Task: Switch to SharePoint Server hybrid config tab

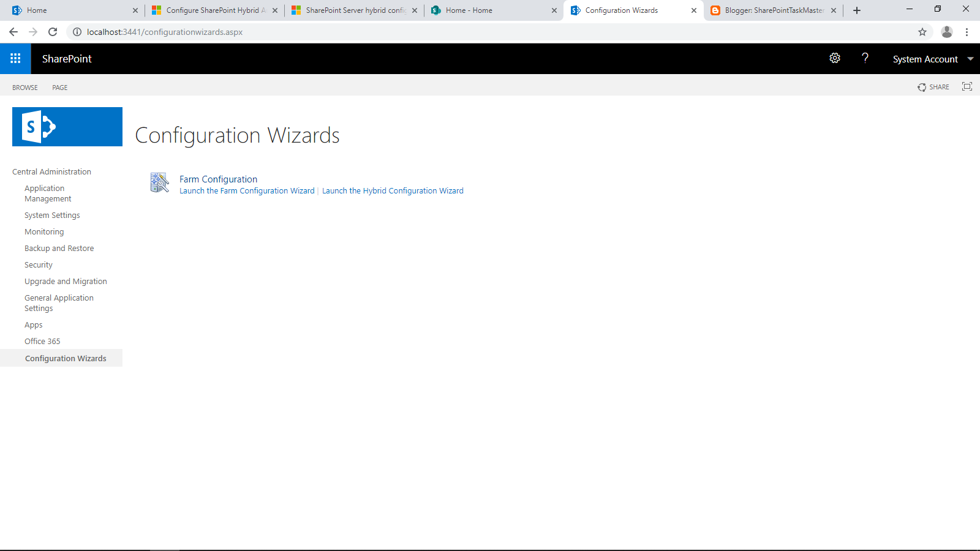Action: tap(354, 10)
